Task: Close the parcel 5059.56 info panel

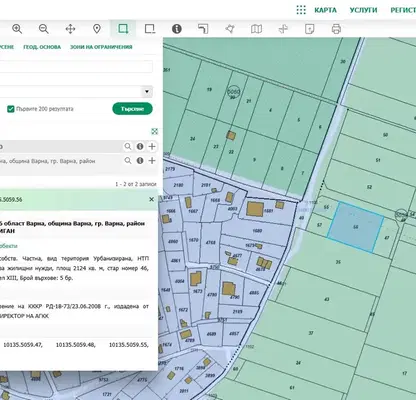Action: click(151, 199)
